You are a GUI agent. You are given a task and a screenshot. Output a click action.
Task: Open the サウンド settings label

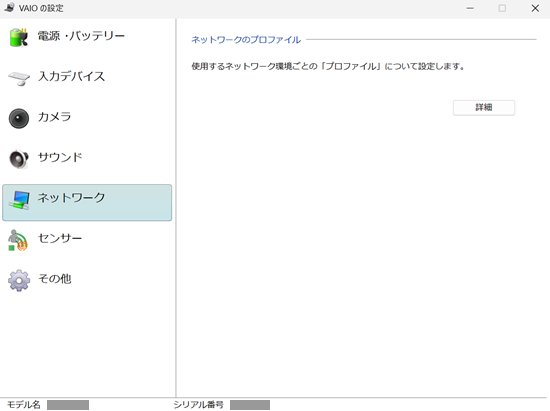point(60,157)
